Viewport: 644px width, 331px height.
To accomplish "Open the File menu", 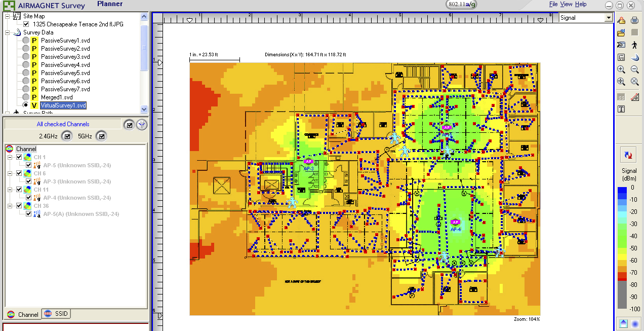I will coord(553,4).
